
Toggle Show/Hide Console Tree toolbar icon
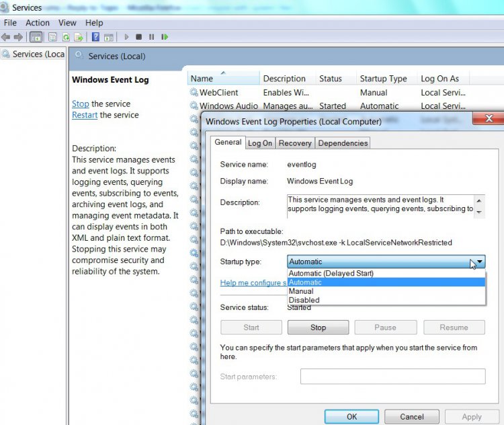click(36, 37)
